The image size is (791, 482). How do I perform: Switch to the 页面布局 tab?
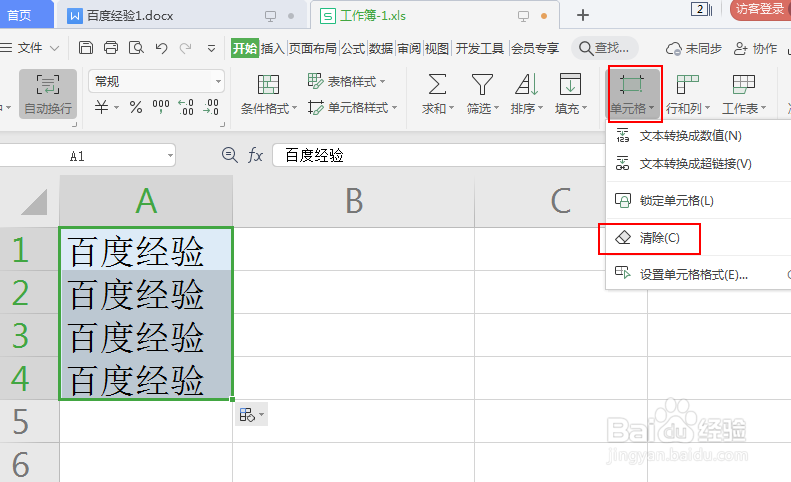coord(313,48)
